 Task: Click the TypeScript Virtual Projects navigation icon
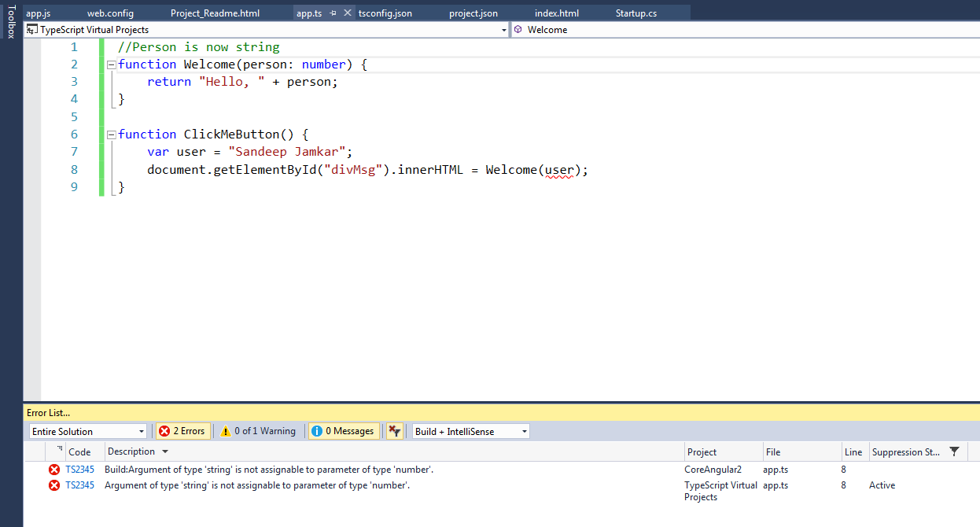click(31, 29)
